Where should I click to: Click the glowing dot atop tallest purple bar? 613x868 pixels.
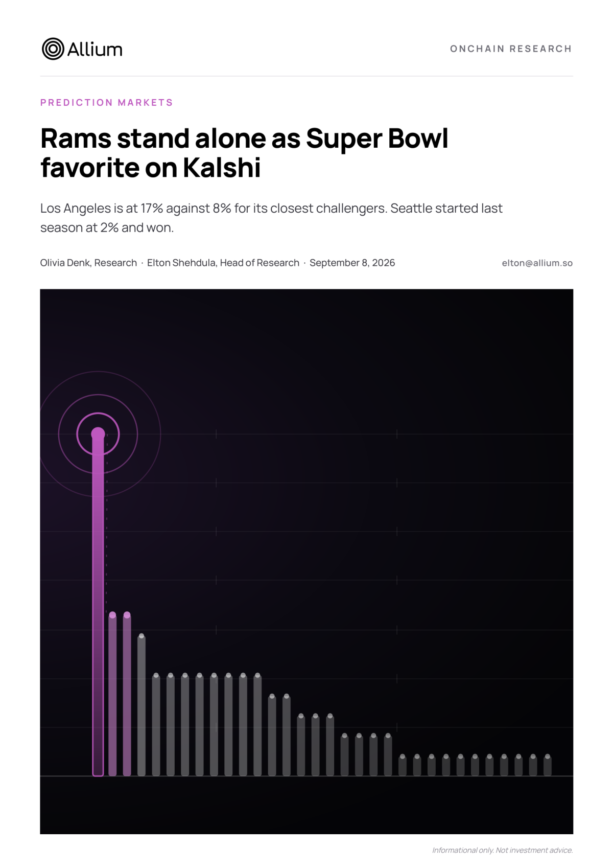[98, 434]
